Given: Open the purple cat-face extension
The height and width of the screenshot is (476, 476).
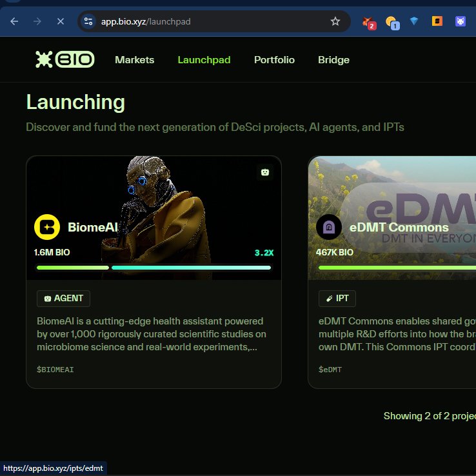Looking at the screenshot, I should tap(461, 21).
